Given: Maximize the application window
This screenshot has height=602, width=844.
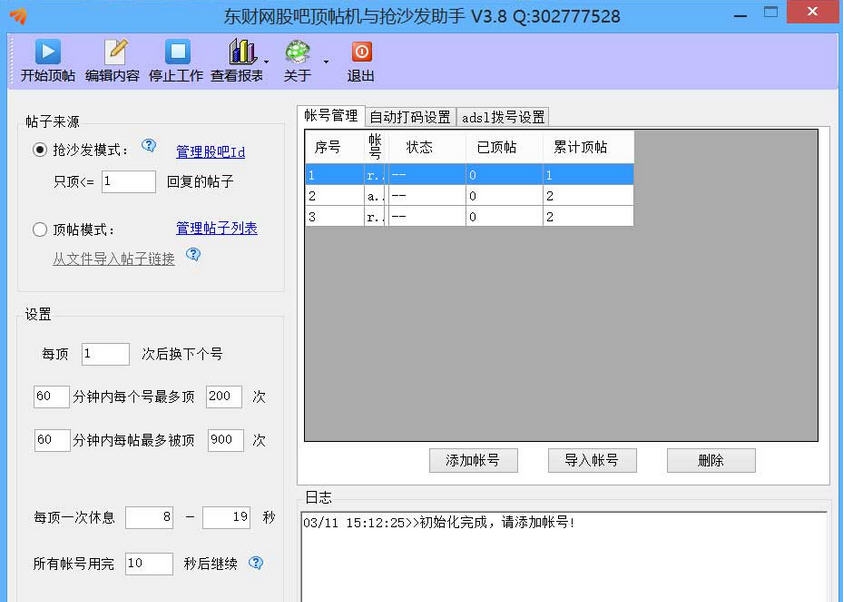Looking at the screenshot, I should 771,13.
